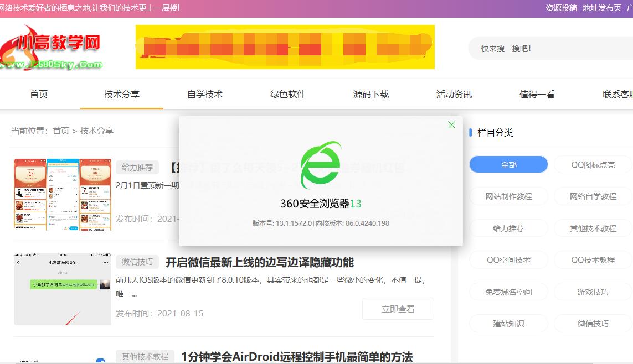
Task: Open the 源码下载 navigation tab
Action: click(x=370, y=95)
